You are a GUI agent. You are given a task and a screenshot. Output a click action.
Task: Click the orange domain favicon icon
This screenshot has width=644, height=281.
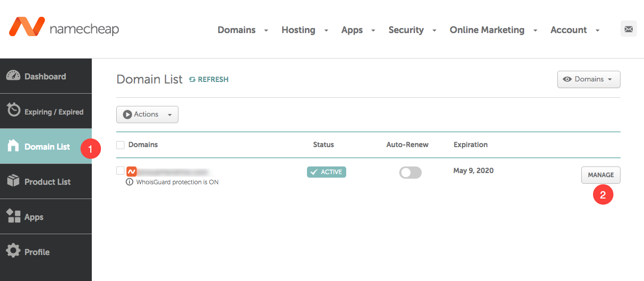(x=132, y=172)
